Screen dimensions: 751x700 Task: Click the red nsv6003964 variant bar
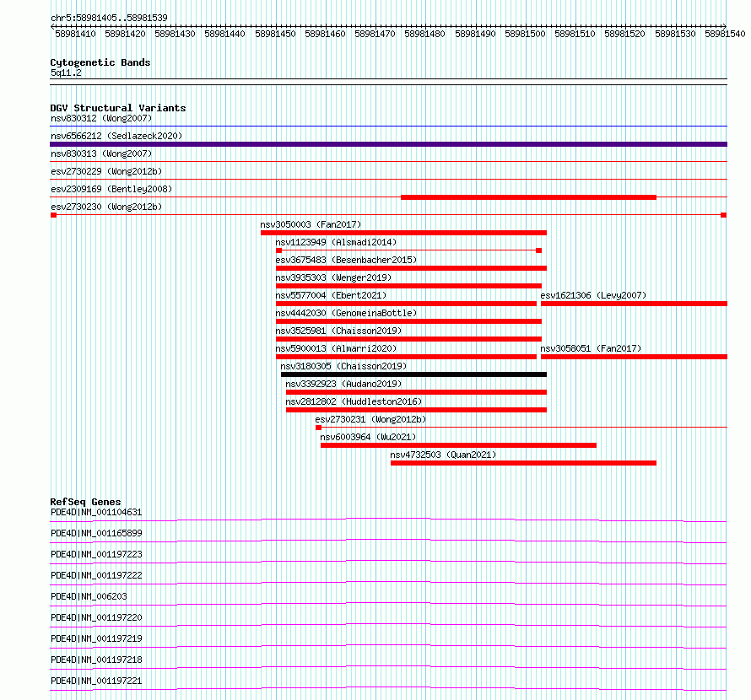[458, 445]
